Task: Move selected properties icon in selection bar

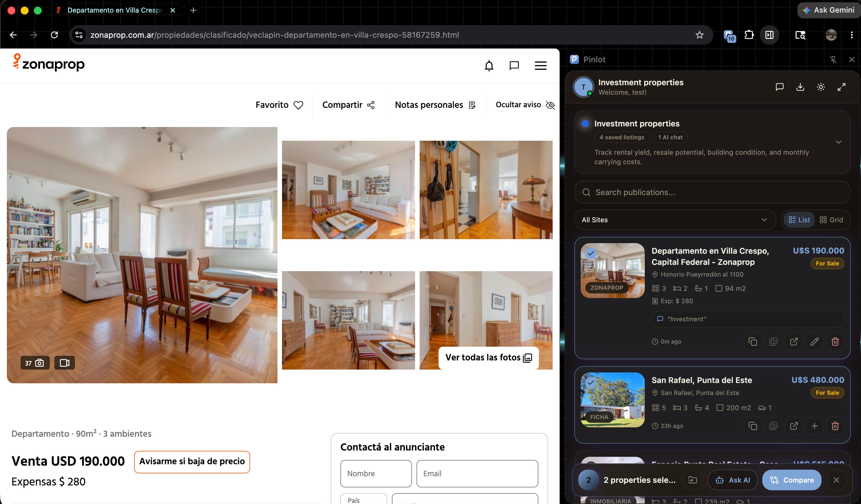Action: coord(693,480)
